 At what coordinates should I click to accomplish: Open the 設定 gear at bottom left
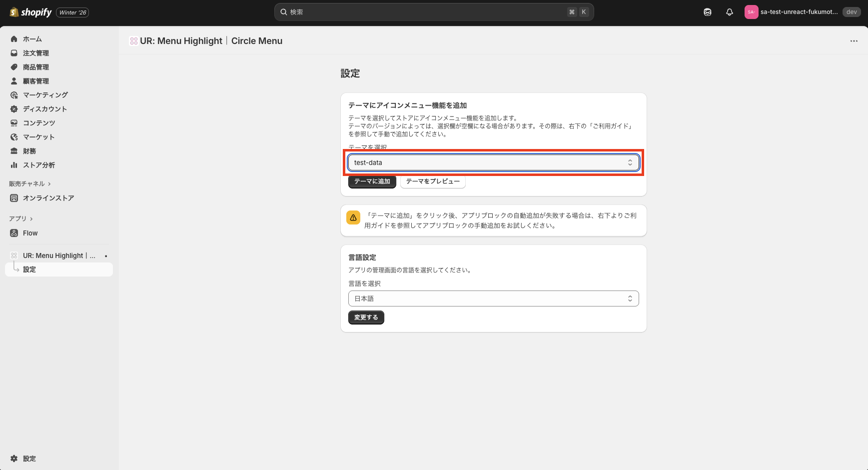point(29,458)
